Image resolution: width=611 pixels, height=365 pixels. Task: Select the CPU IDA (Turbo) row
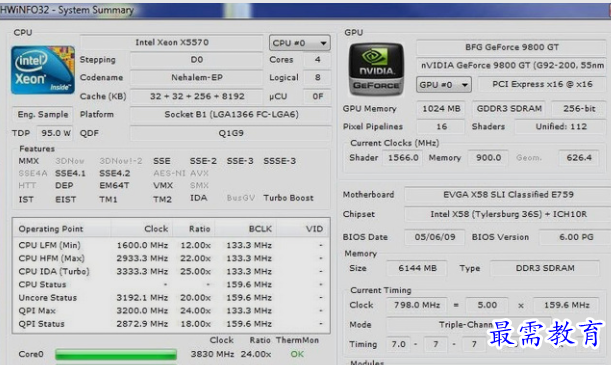coord(171,272)
